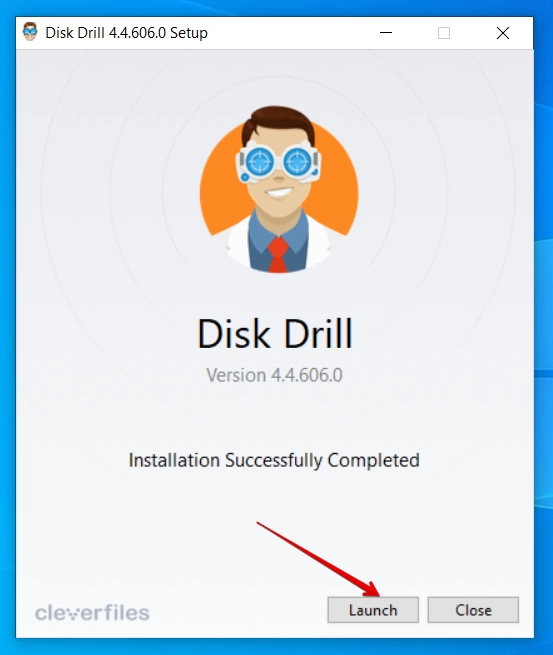The height and width of the screenshot is (655, 553).
Task: Click the 'Disk Drill 4.4.606.0 Setup' window title
Action: coord(127,33)
